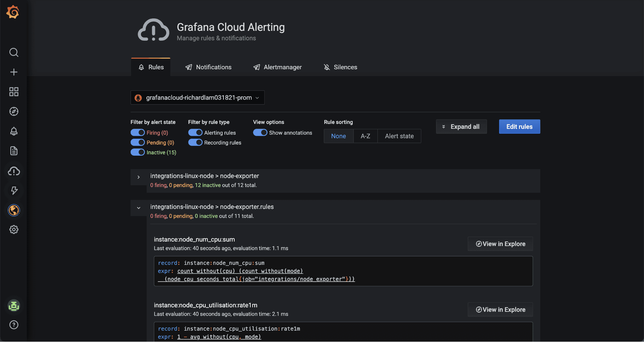The width and height of the screenshot is (644, 342).
Task: Open the Dashboards icon in sidebar
Action: pos(14,92)
